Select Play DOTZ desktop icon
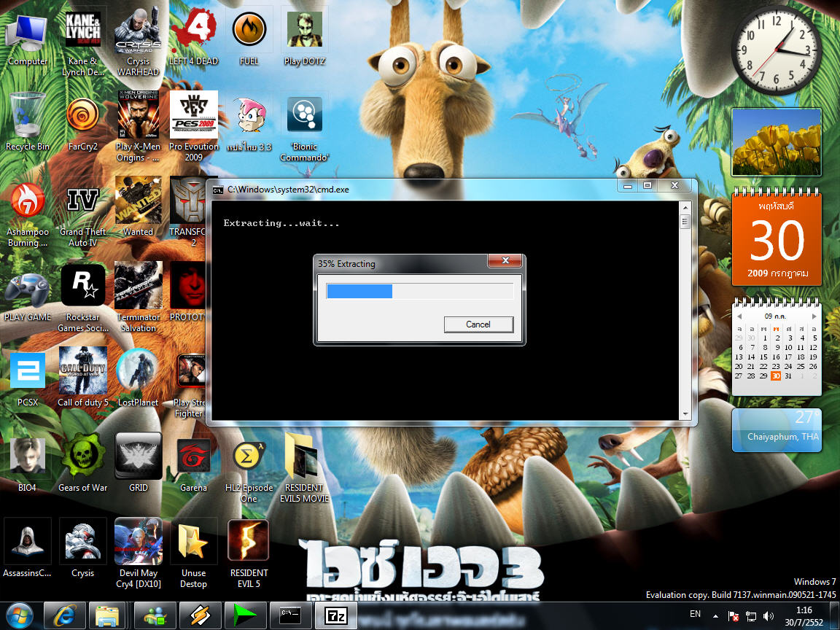 (304, 39)
